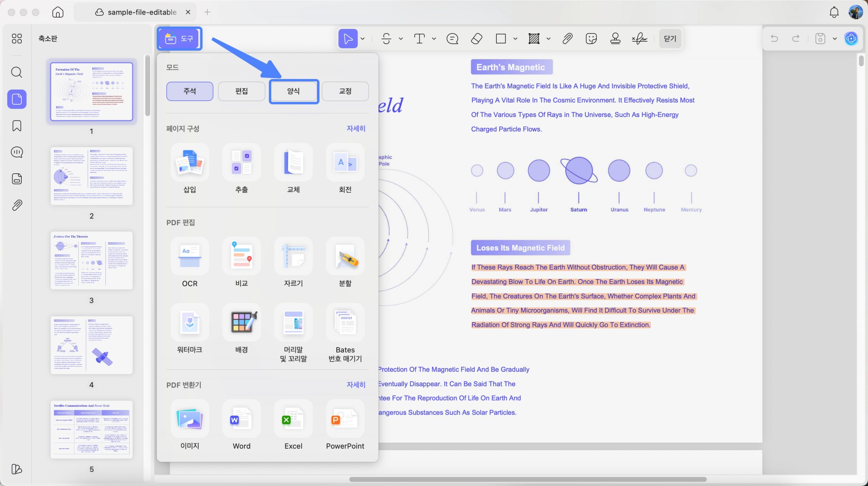The width and height of the screenshot is (868, 486).
Task: Convert PDF to 이미지
Action: [x=190, y=425]
